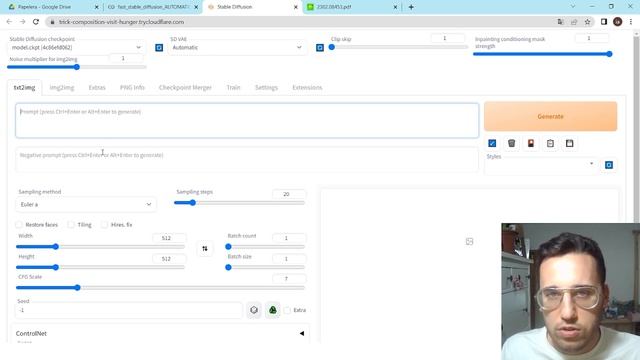Open the tab search chevron
Image resolution: width=640 pixels, height=360 pixels.
coord(573,7)
